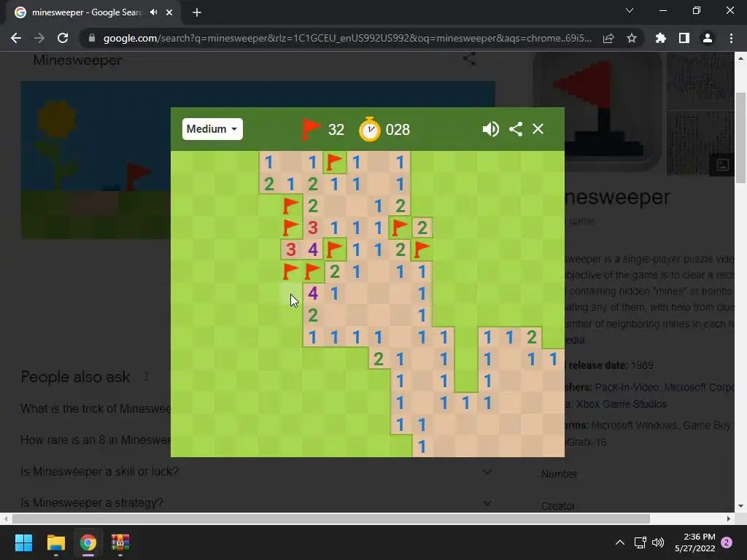Screen dimensions: 747x560
Task: Click the Minesweeper card share icon
Action: point(469,60)
